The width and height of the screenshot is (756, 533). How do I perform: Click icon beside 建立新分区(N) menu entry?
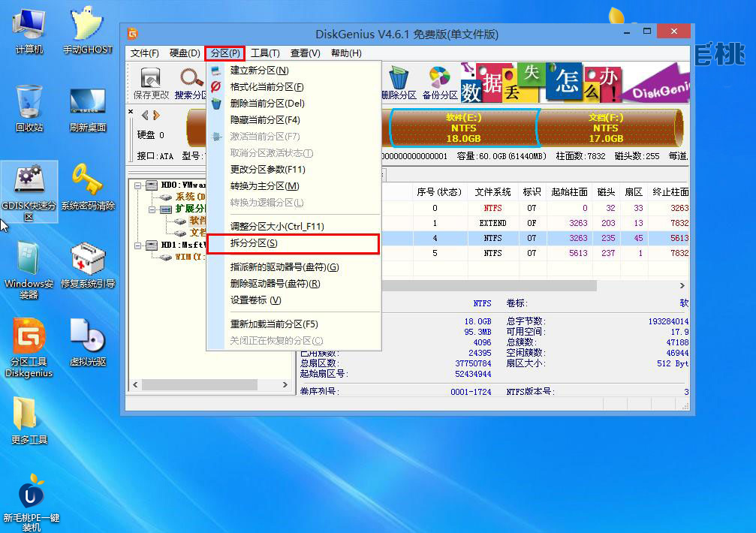point(216,71)
